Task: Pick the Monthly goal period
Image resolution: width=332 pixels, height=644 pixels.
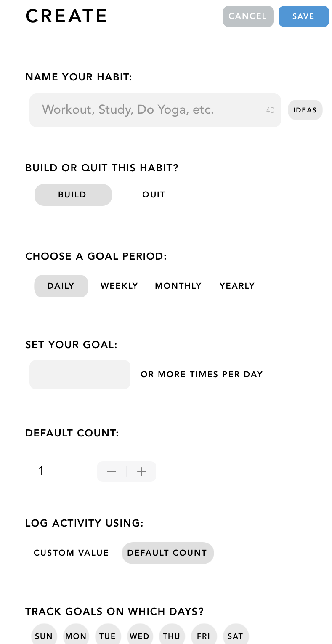Action: tap(178, 286)
